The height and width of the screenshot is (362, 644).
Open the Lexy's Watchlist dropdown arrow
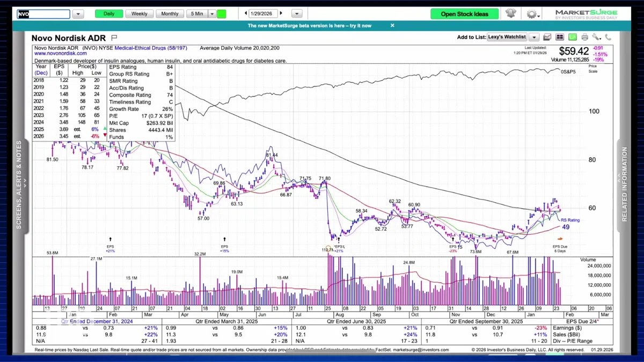pos(533,38)
